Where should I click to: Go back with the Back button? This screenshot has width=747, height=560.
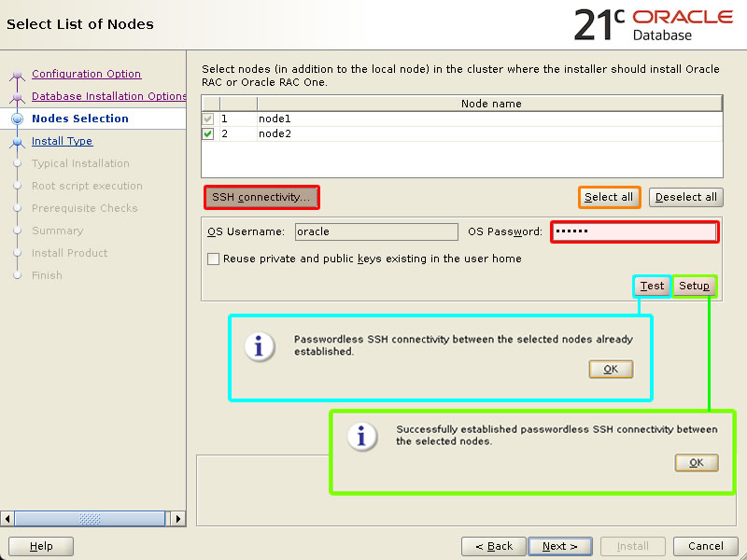[x=494, y=546]
